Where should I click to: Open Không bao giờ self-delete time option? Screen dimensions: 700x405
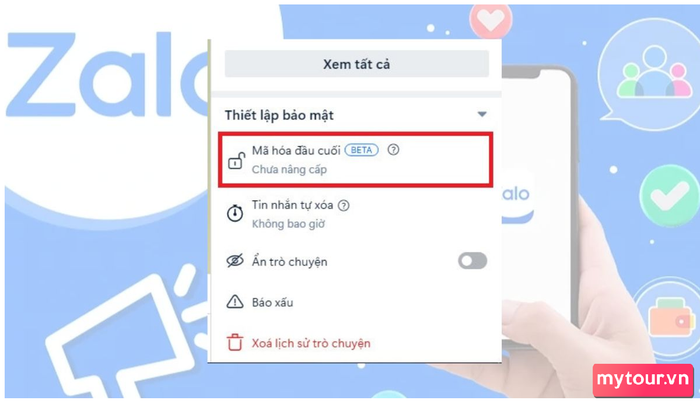click(x=288, y=224)
